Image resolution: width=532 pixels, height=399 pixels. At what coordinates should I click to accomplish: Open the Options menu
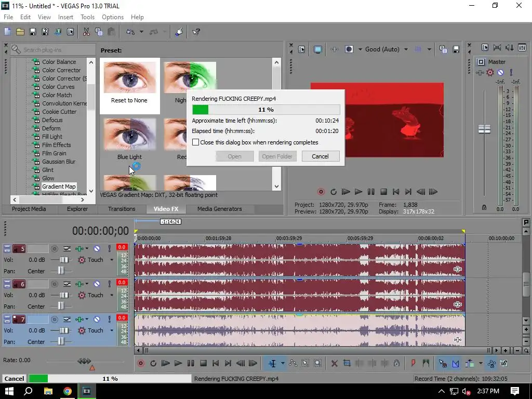coord(113,17)
